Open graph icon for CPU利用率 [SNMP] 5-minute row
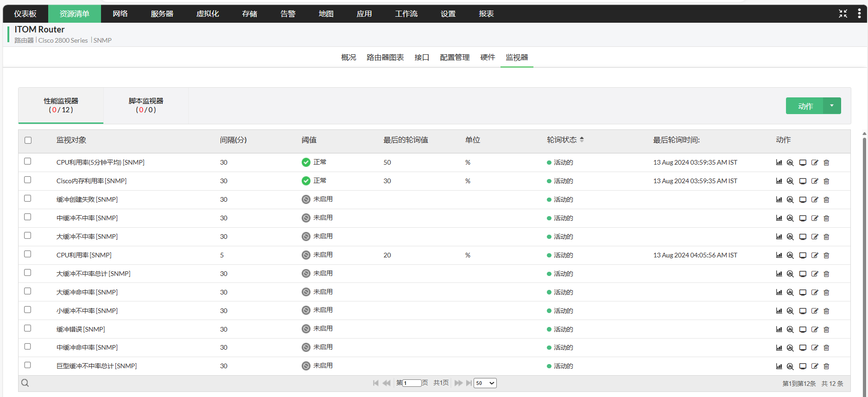Image resolution: width=868 pixels, height=397 pixels. (x=779, y=255)
